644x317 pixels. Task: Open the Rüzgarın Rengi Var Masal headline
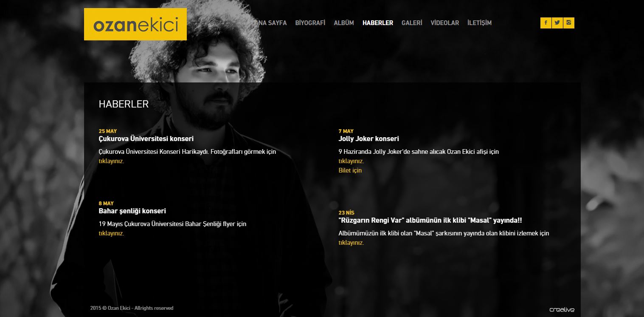point(430,221)
